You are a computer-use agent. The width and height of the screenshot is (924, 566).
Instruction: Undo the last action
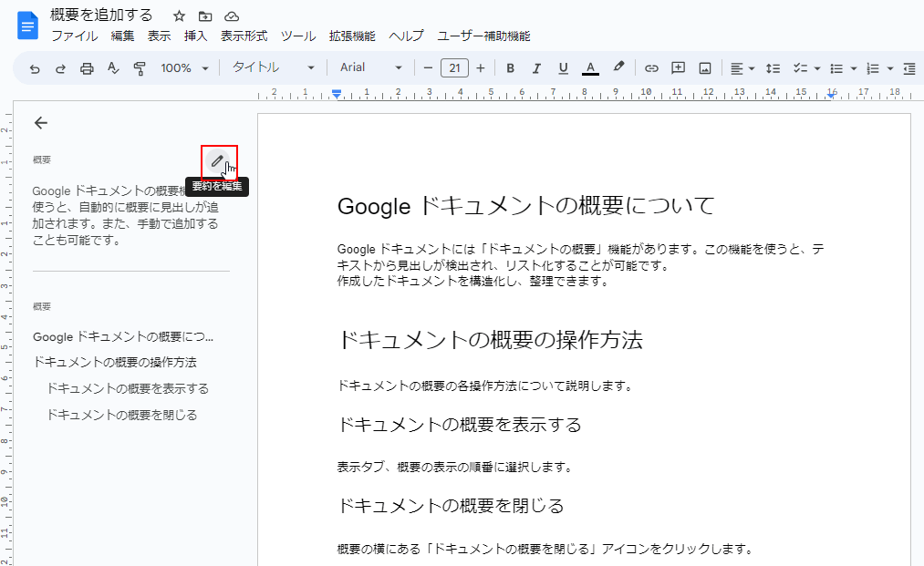[x=35, y=68]
